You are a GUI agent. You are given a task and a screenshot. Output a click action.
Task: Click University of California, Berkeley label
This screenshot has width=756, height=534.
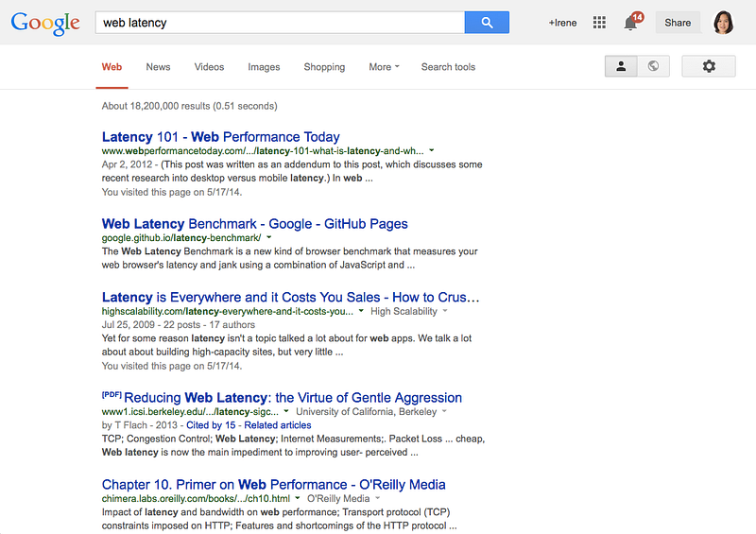(367, 411)
